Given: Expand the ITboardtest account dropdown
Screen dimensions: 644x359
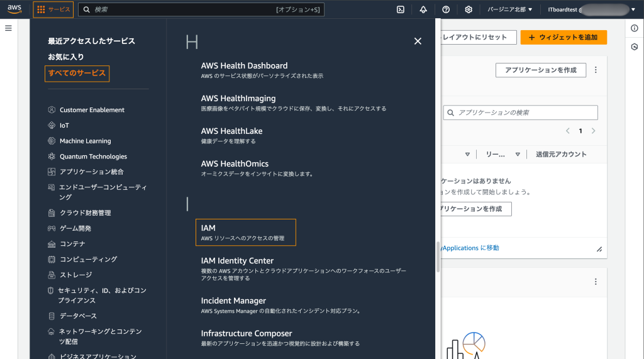Looking at the screenshot, I should 591,9.
